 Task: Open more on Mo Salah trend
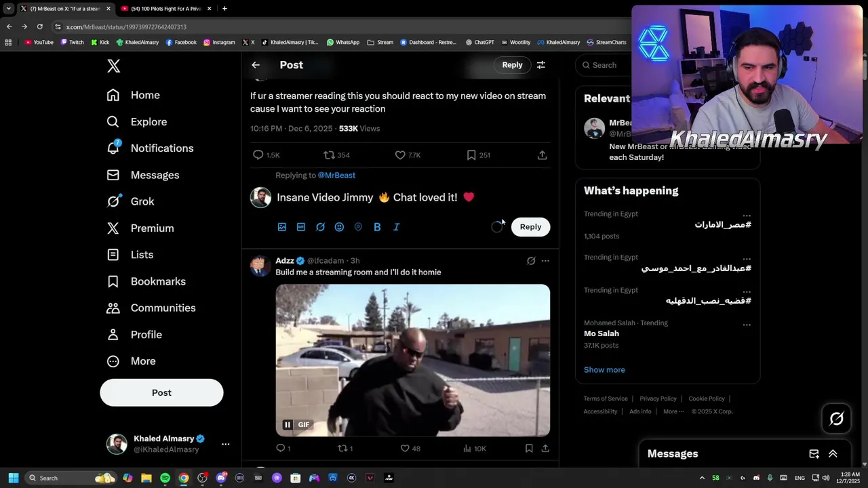click(x=747, y=324)
